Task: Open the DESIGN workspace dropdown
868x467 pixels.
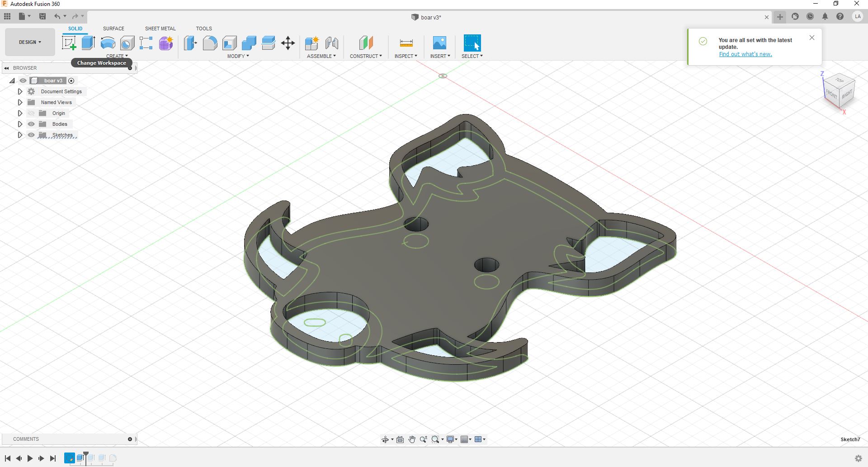Action: click(30, 42)
